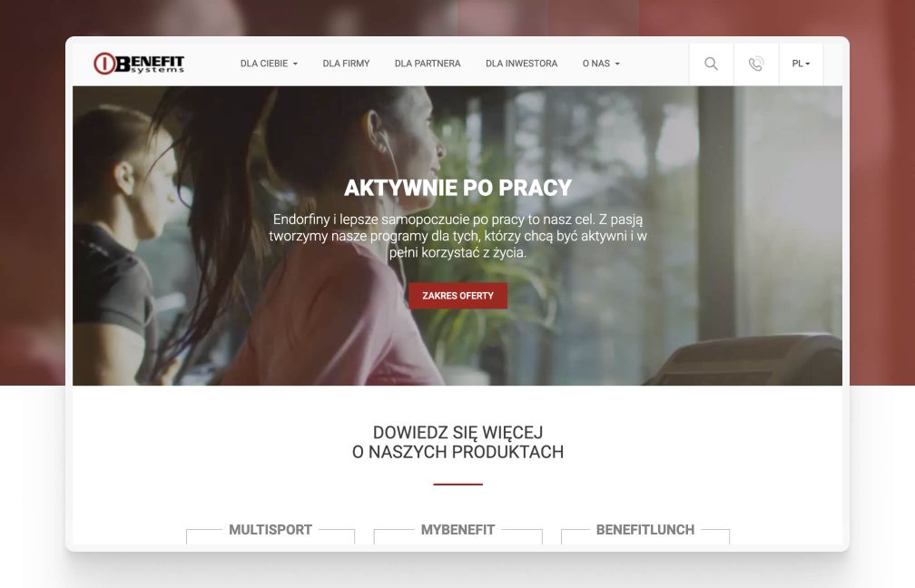
Task: Click the caret arrow next to DLA CIEBIE
Action: point(295,64)
